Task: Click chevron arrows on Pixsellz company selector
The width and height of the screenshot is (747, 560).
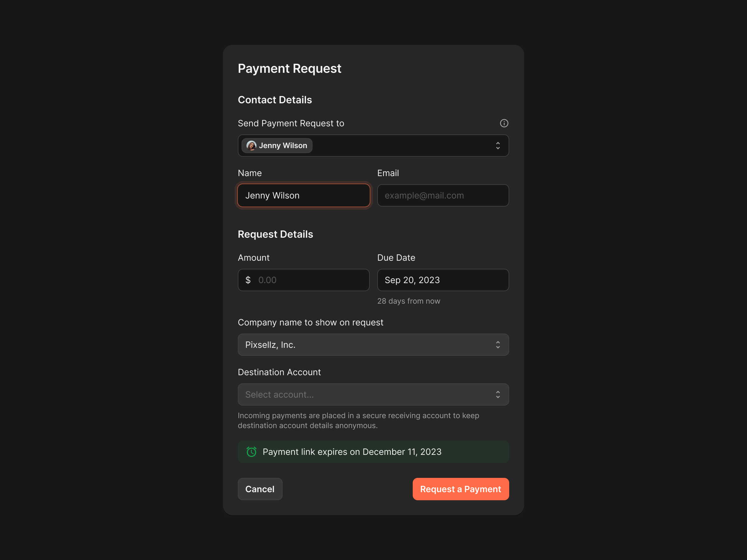Action: [x=497, y=345]
